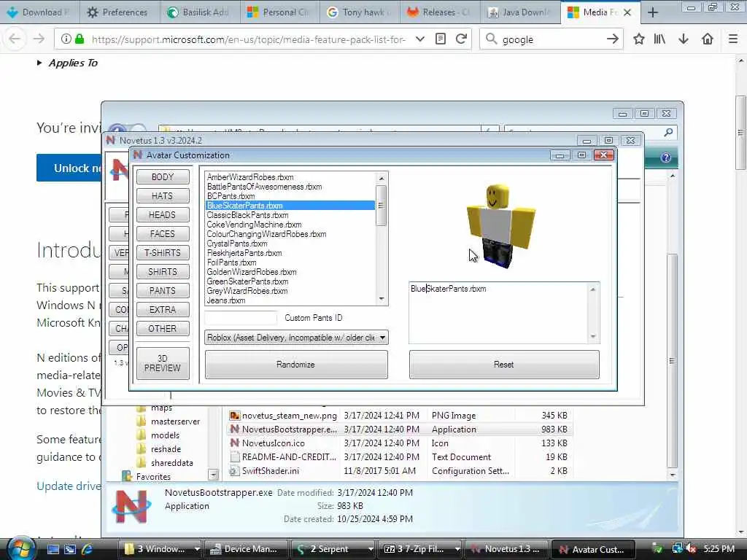Open the address bar history dropdown
Screen dimensions: 747x560
tap(419, 39)
